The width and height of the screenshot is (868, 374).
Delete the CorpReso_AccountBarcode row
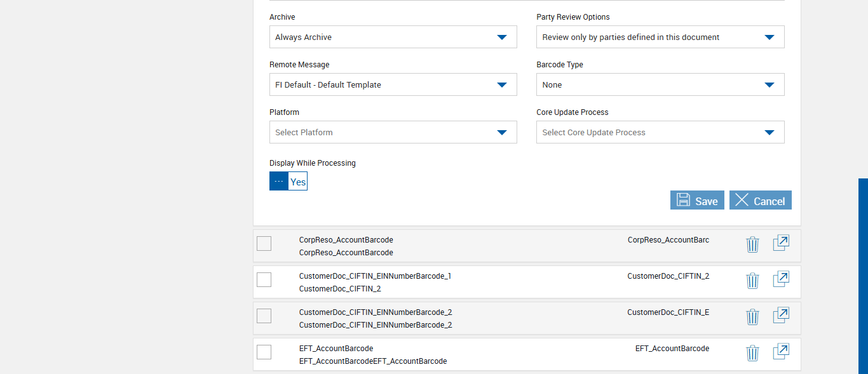coord(752,244)
